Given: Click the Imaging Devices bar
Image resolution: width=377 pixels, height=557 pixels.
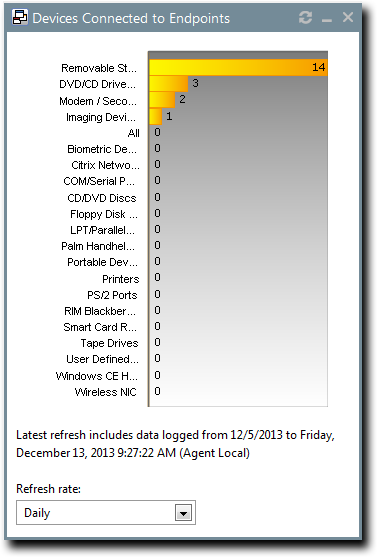Looking at the screenshot, I should click(156, 116).
